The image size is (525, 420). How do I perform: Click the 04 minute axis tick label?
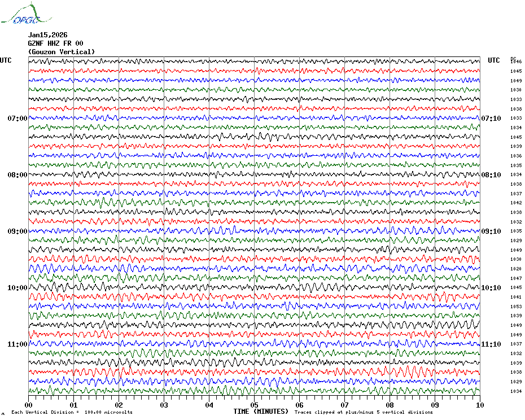[209, 405]
